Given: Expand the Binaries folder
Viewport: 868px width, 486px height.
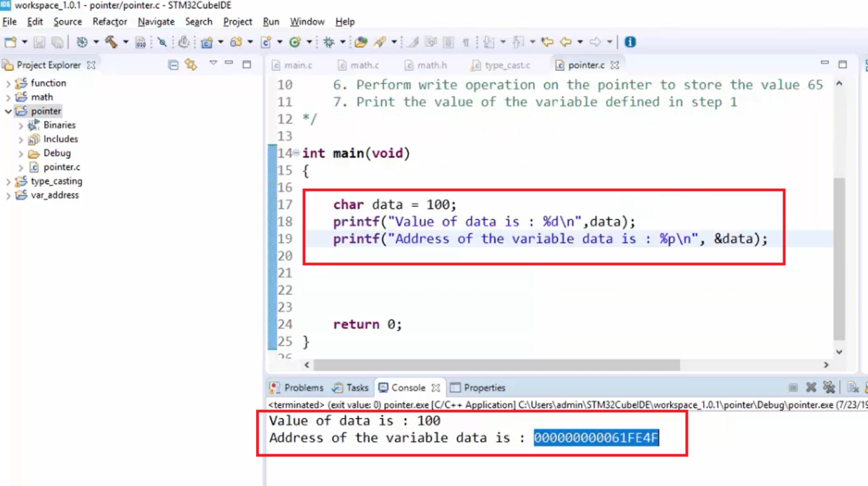Looking at the screenshot, I should pos(21,125).
